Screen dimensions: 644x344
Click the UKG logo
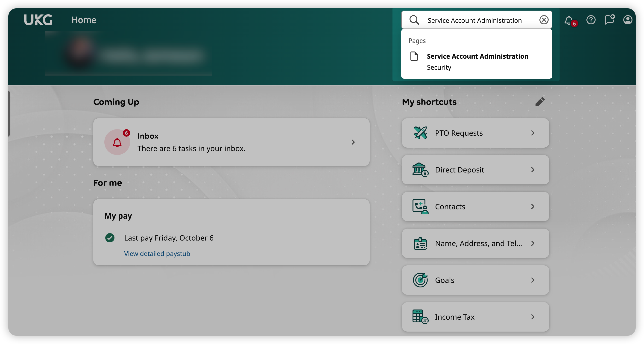click(38, 20)
